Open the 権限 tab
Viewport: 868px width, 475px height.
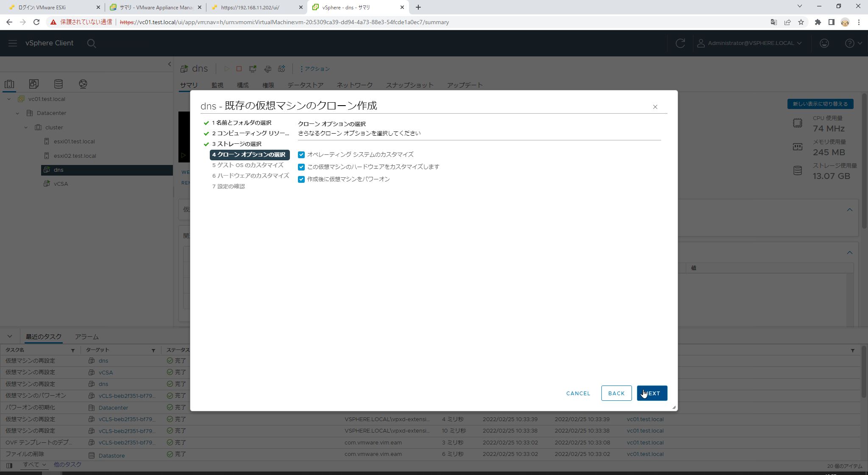pyautogui.click(x=268, y=85)
